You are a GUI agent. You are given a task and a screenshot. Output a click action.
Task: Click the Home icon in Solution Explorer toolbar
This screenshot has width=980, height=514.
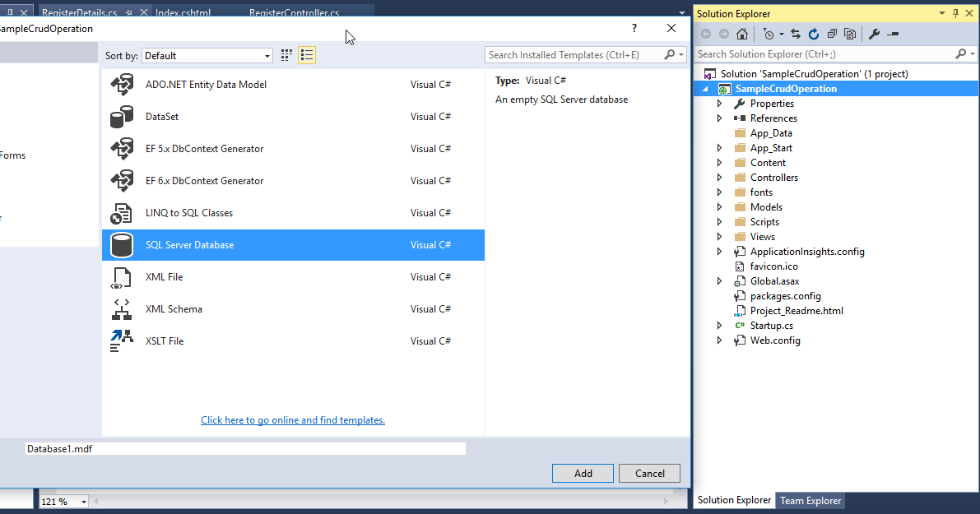743,34
